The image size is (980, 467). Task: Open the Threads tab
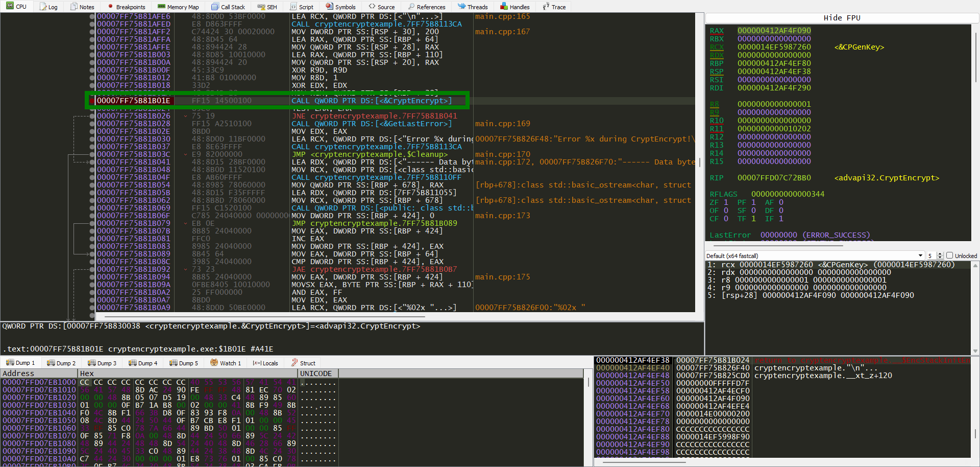[473, 7]
